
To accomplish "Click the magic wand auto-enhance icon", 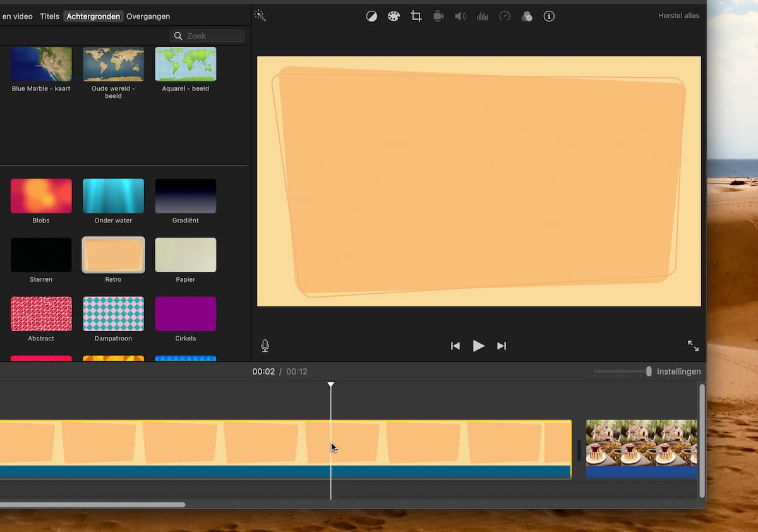I will (260, 16).
